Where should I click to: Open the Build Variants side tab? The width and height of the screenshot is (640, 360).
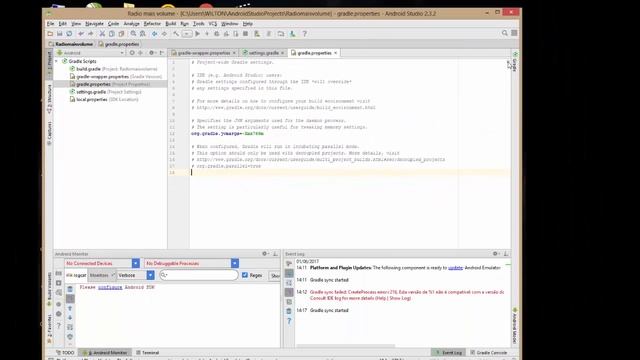49,289
